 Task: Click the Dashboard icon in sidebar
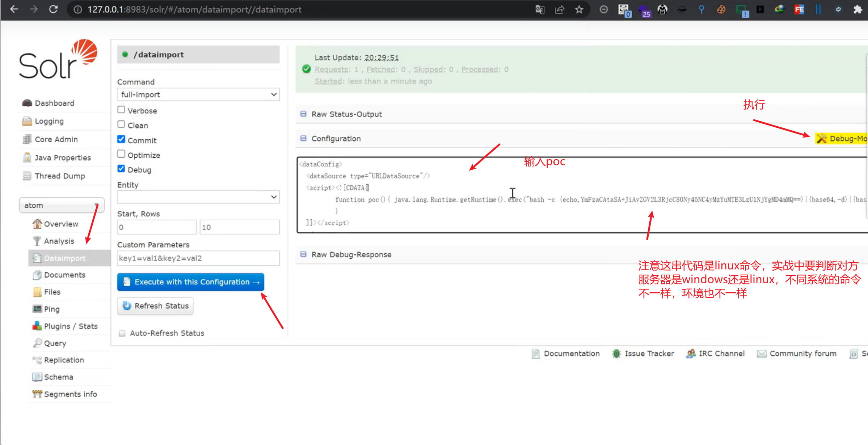click(27, 103)
